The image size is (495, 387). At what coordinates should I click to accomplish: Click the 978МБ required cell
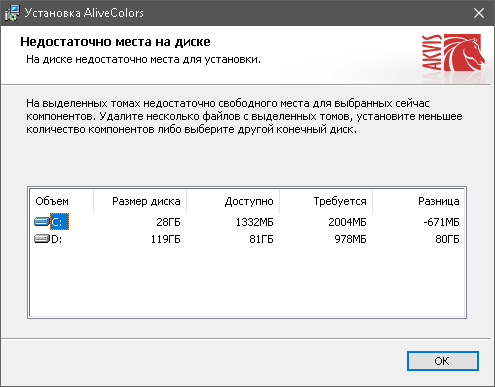pos(350,239)
